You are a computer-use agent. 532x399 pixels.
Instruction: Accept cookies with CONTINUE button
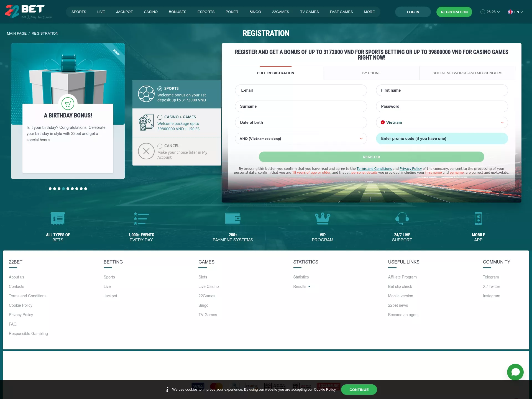point(359,390)
